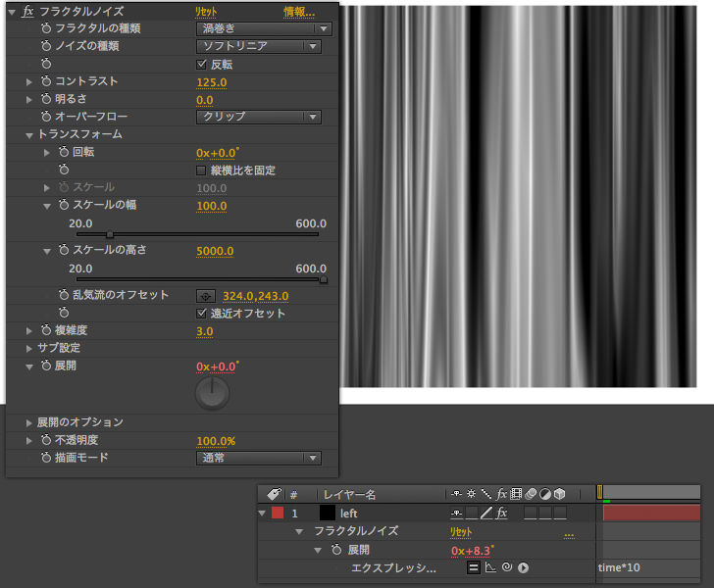Click the stopwatch icon next to コントラスト
The height and width of the screenshot is (588, 714).
46,81
